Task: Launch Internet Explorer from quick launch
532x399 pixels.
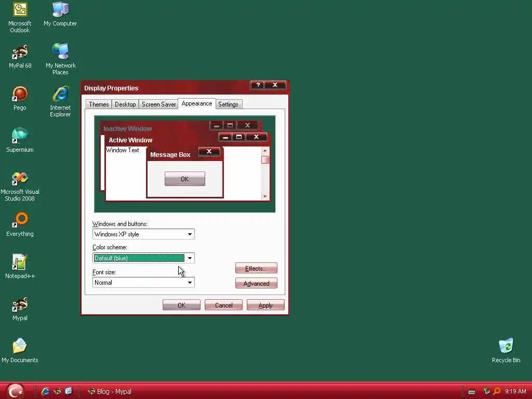Action: (x=45, y=391)
